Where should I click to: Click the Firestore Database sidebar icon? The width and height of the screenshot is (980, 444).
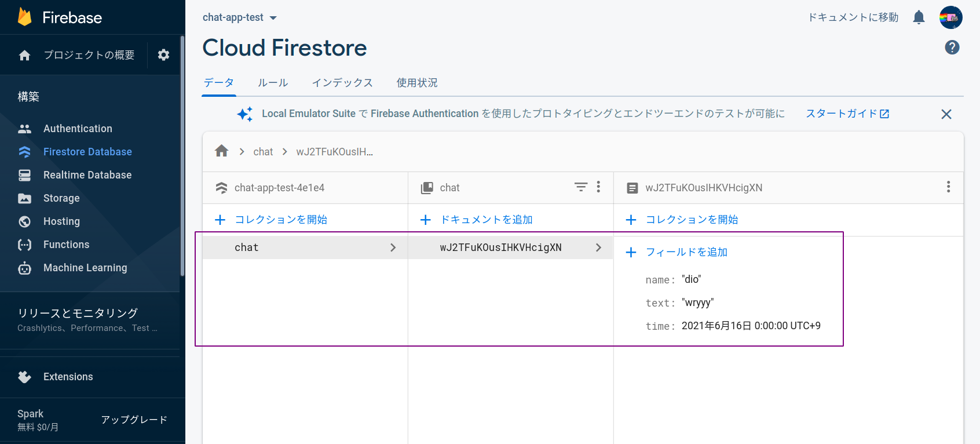pyautogui.click(x=24, y=152)
